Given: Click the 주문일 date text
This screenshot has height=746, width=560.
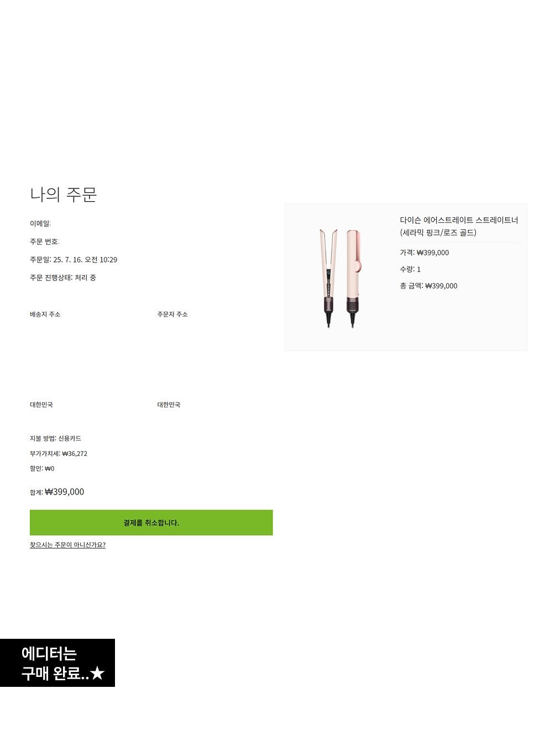Looking at the screenshot, I should tap(74, 260).
